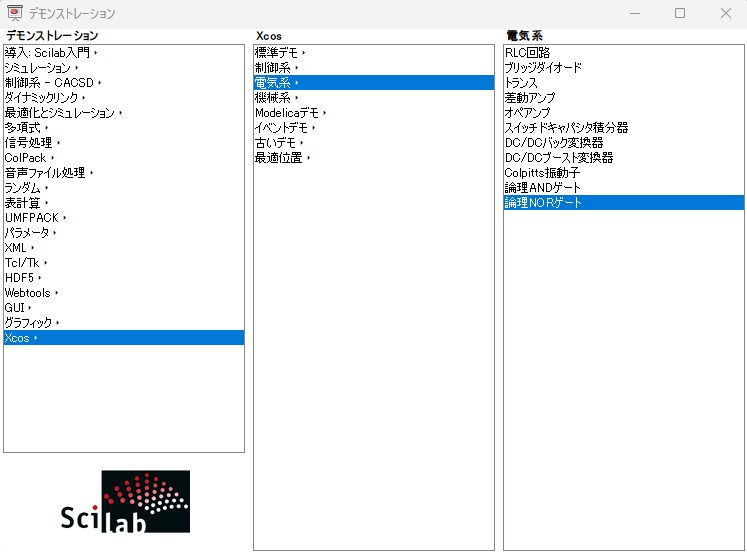The height and width of the screenshot is (552, 747).
Task: Click the Scilab logo image
Action: [x=126, y=502]
